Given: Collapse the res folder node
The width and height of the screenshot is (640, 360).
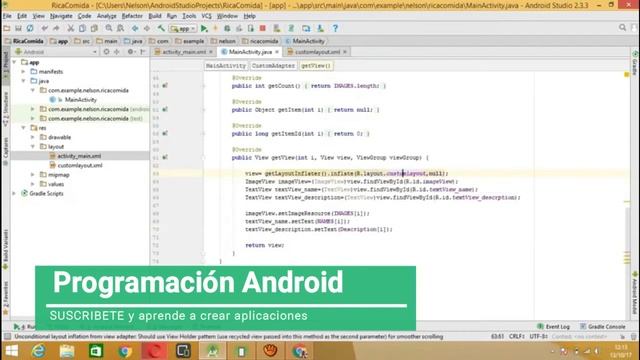Looking at the screenshot, I should click(x=24, y=128).
